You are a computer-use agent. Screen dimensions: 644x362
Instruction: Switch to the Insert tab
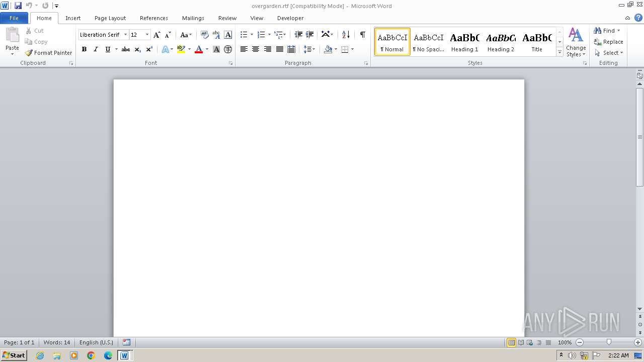(73, 18)
